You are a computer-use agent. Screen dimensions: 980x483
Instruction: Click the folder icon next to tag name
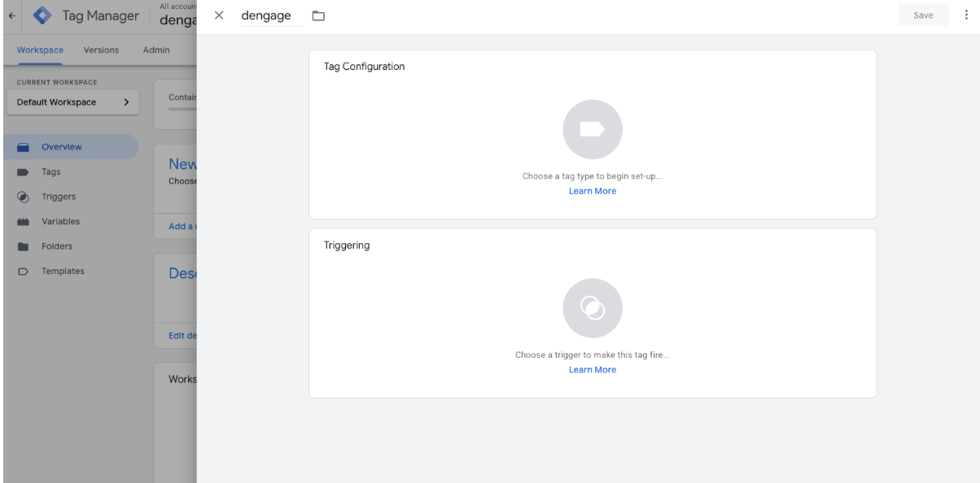click(x=318, y=15)
